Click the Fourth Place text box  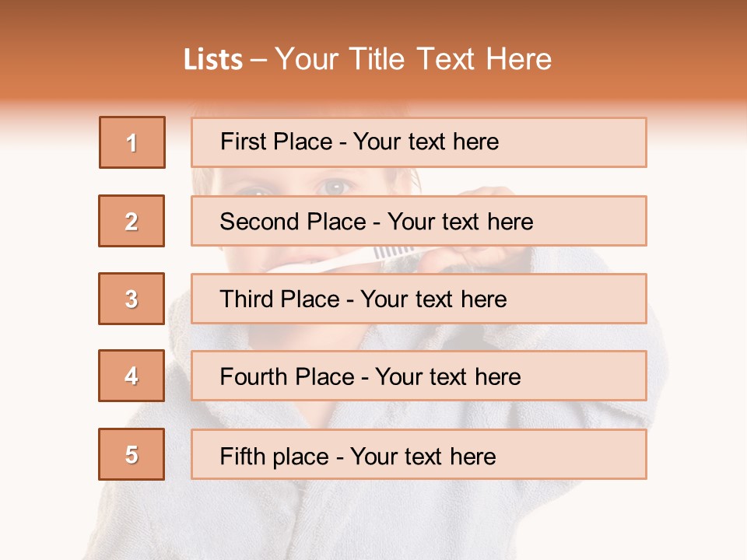point(419,376)
